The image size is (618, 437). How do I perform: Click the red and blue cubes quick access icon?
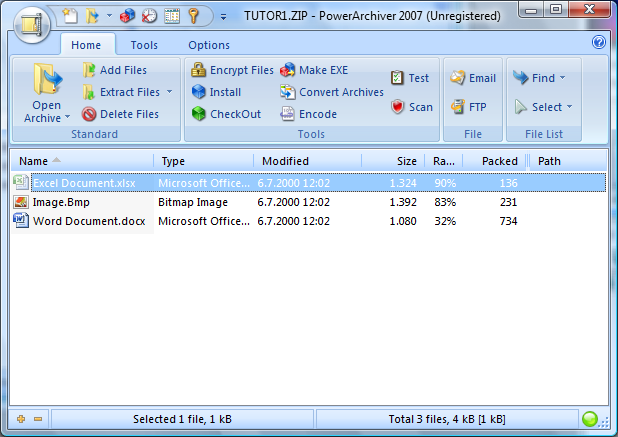point(127,16)
